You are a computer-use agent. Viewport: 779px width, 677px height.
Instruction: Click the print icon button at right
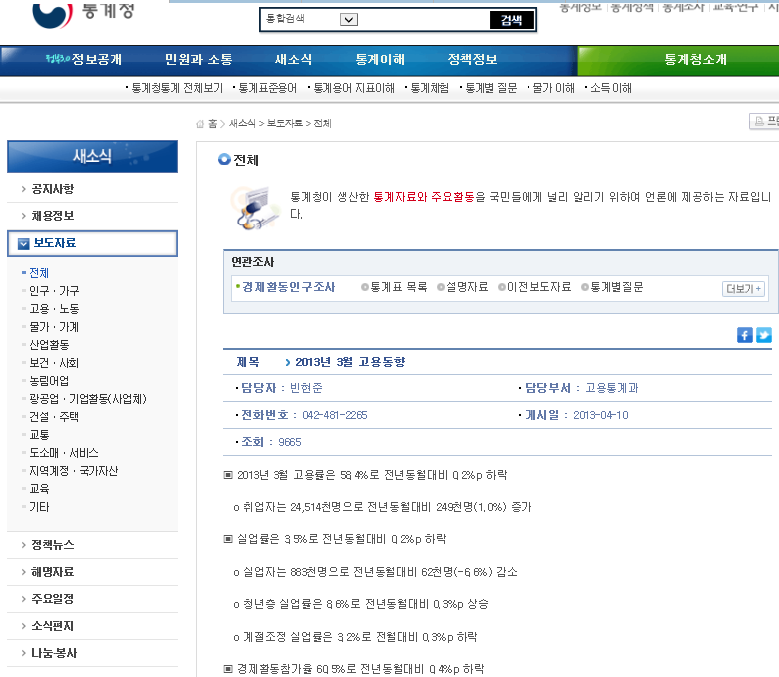(764, 122)
